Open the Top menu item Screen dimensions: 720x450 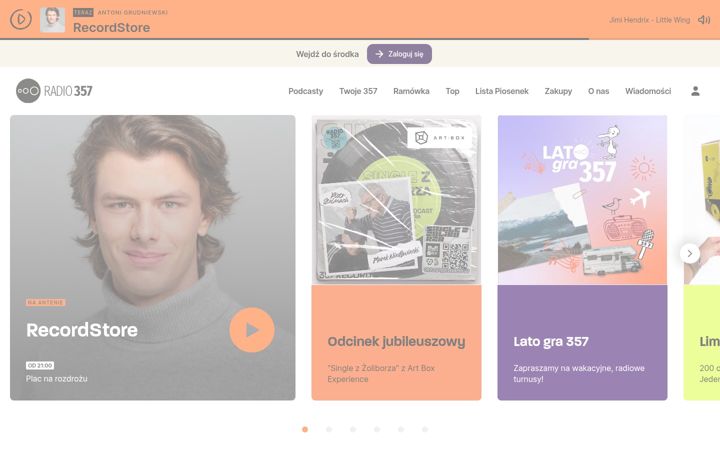tap(452, 91)
